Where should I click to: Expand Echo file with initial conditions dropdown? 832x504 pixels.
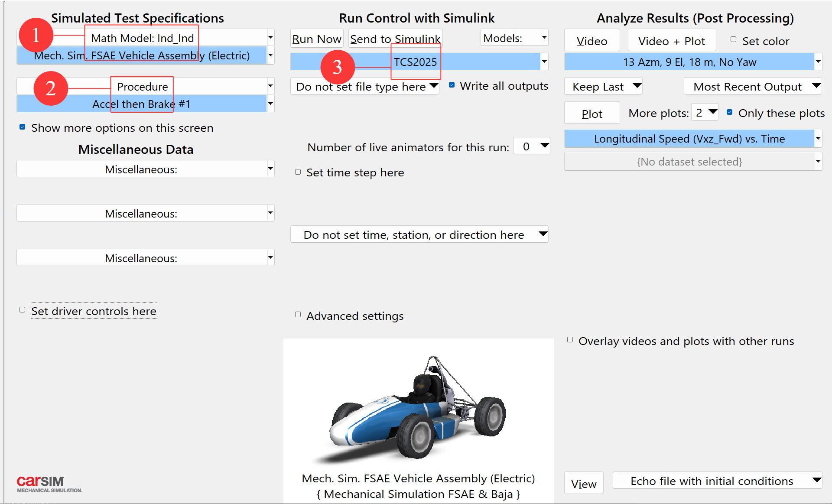(x=717, y=481)
